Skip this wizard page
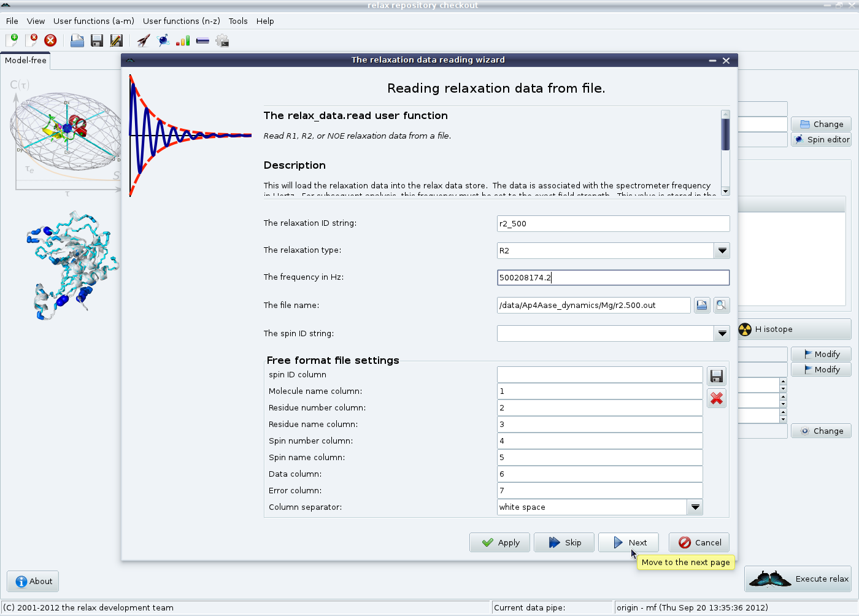Screen dimensions: 859x616 coord(564,542)
